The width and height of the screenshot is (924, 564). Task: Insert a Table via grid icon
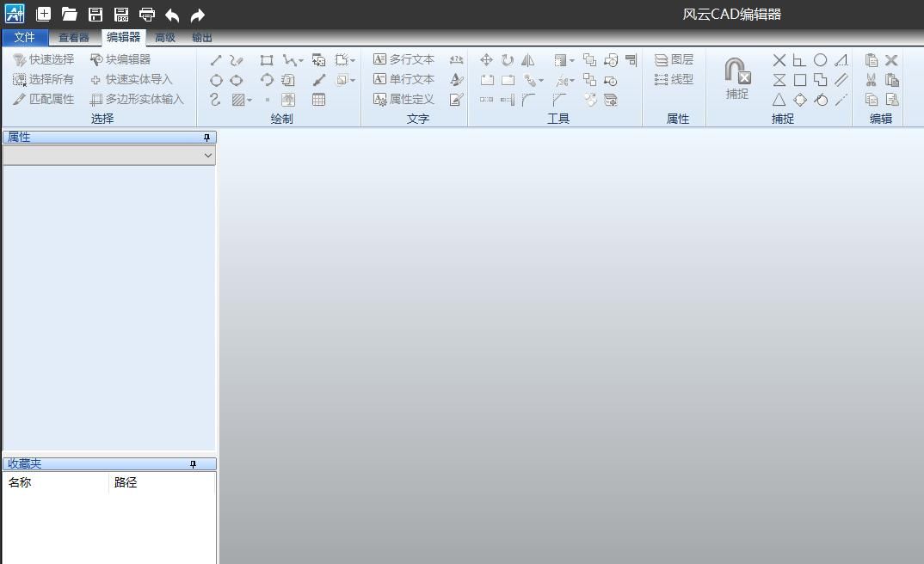[319, 100]
